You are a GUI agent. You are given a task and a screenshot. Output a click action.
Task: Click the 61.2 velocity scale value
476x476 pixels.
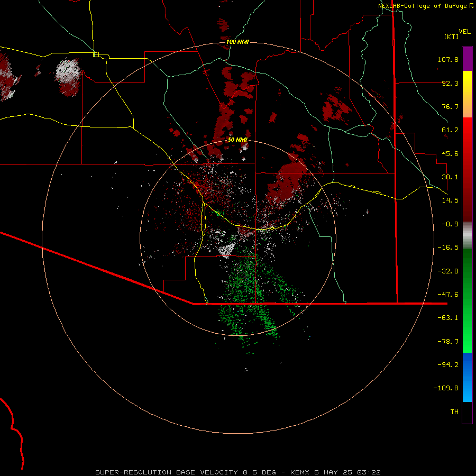pyautogui.click(x=450, y=130)
